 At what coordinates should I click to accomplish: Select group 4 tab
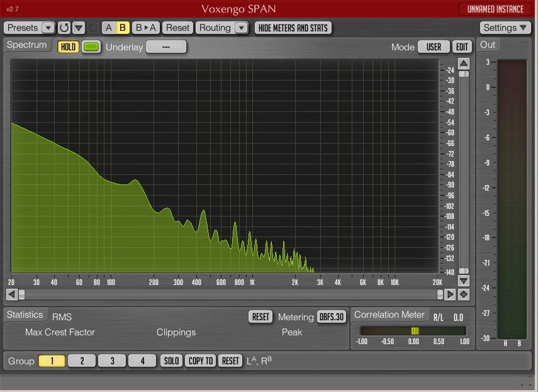click(x=142, y=361)
